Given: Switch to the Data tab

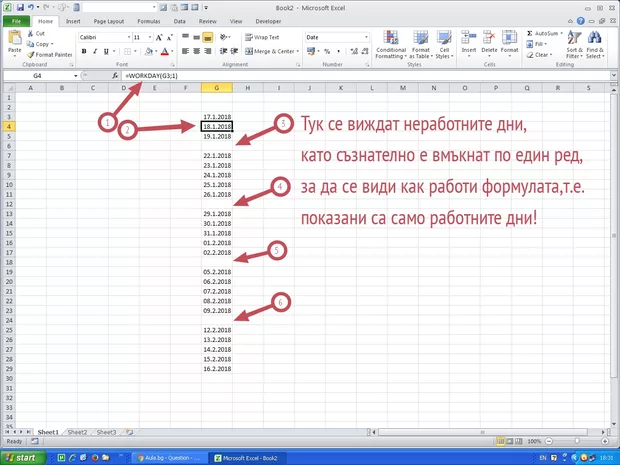Looking at the screenshot, I should 180,21.
